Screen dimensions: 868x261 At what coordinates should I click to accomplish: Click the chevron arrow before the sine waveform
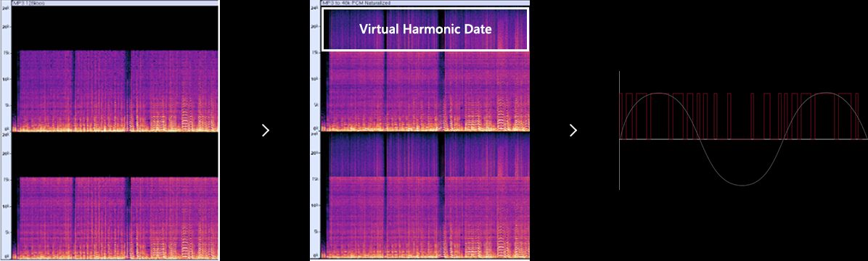pyautogui.click(x=573, y=130)
